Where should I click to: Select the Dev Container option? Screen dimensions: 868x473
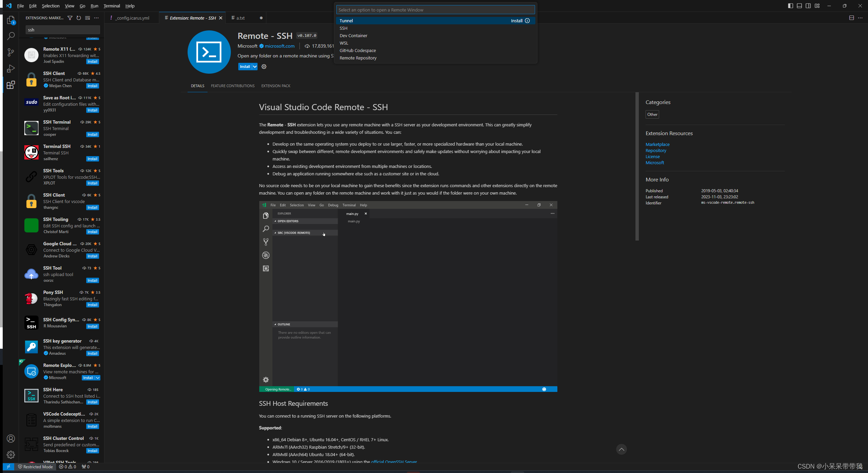point(435,35)
